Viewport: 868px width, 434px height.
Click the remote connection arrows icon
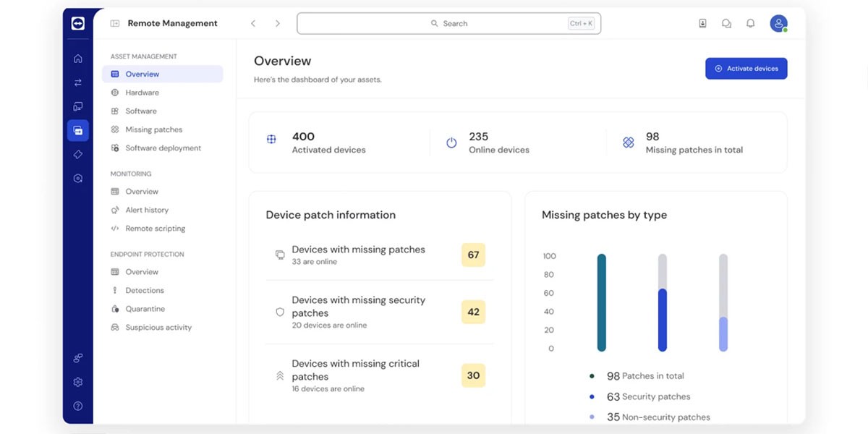click(78, 82)
